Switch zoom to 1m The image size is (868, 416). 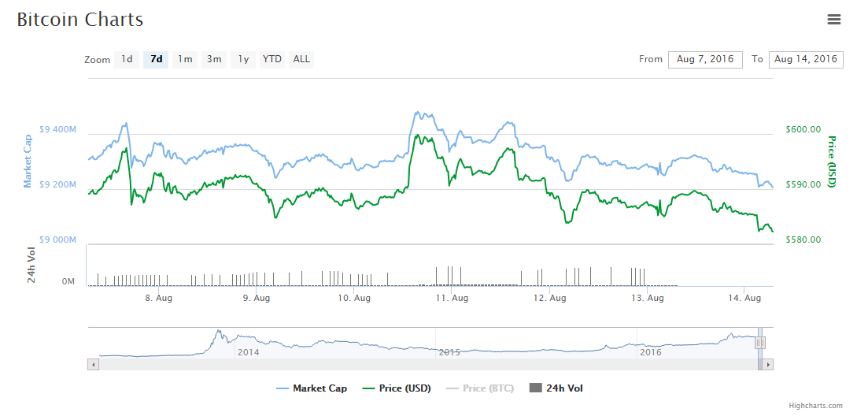185,59
